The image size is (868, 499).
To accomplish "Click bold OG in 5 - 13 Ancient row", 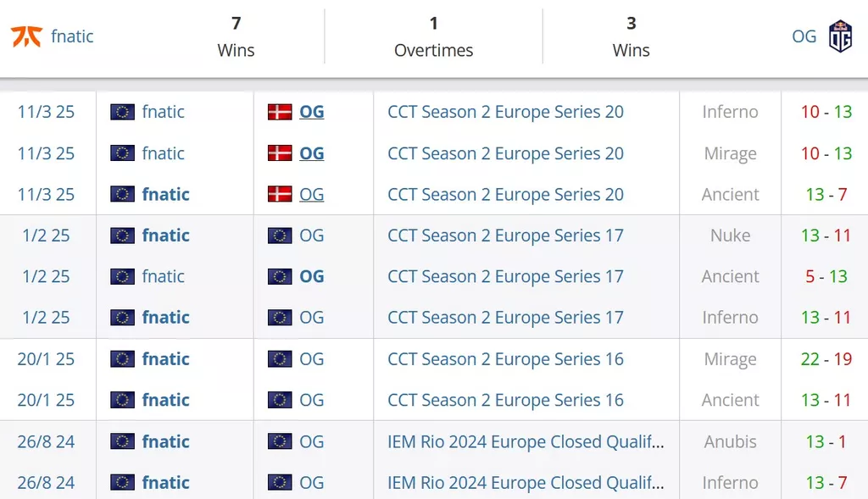I will tap(312, 276).
